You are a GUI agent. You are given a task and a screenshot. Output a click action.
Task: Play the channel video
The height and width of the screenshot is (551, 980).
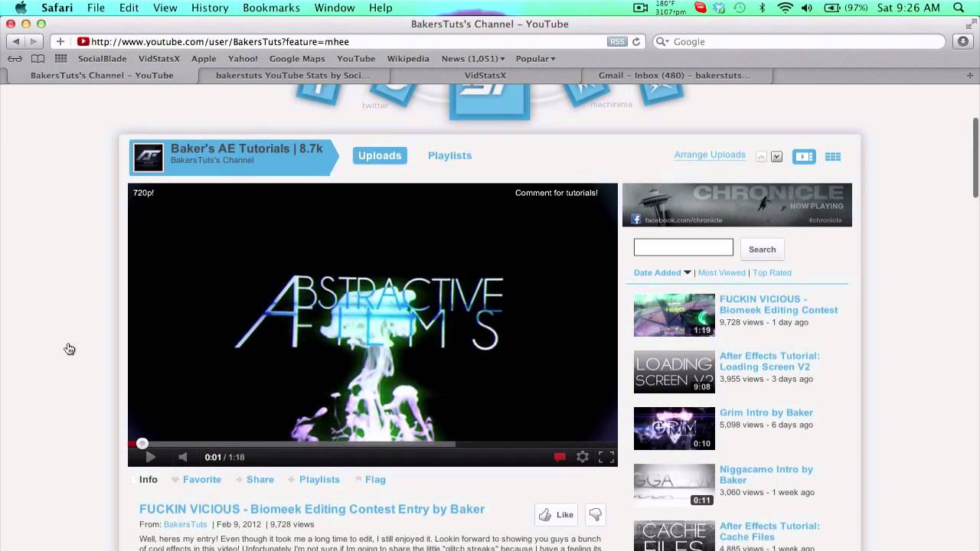tap(150, 457)
